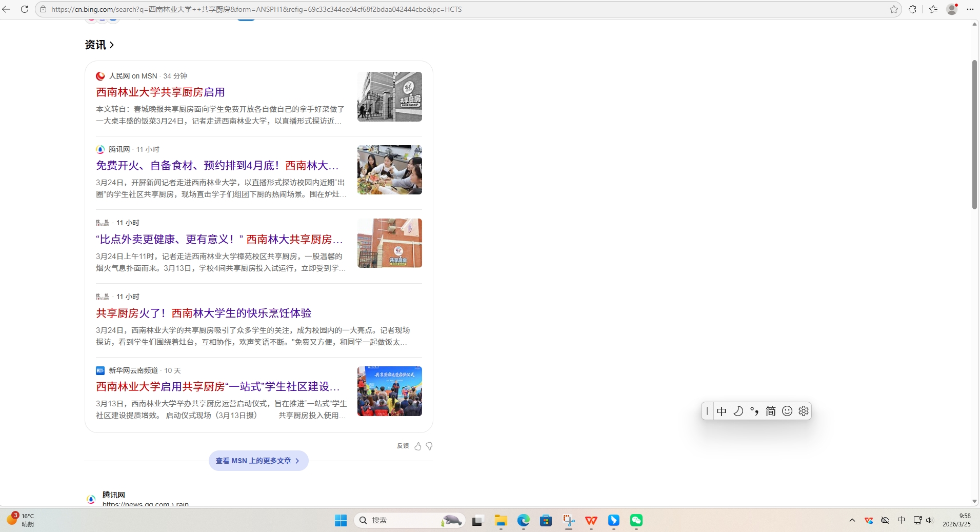The height and width of the screenshot is (532, 980).
Task: Open IME settings gear on floating toolbar
Action: pos(804,411)
